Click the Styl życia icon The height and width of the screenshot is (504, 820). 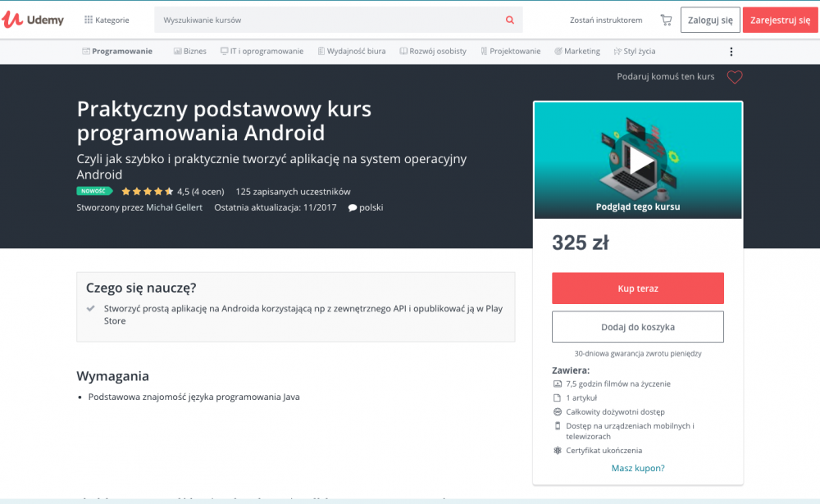(617, 52)
